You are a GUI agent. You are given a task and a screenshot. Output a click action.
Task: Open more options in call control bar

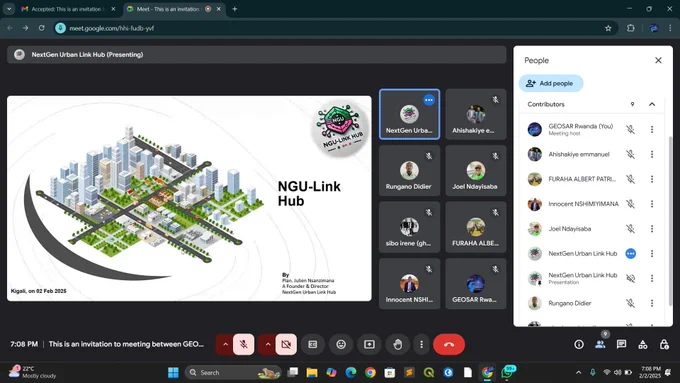click(421, 344)
